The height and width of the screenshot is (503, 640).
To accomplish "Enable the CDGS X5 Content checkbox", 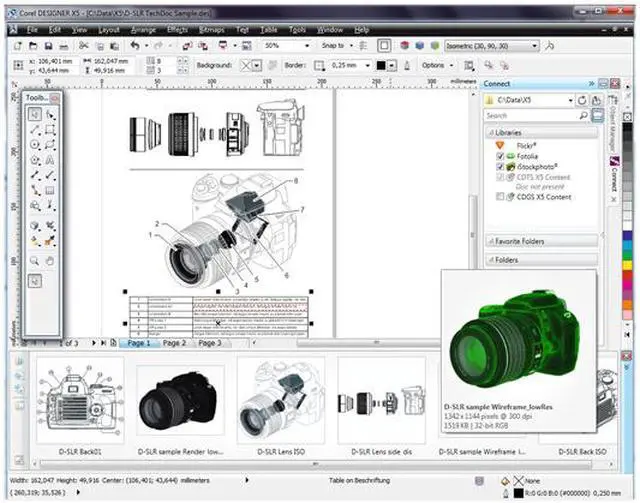I will pos(502,197).
